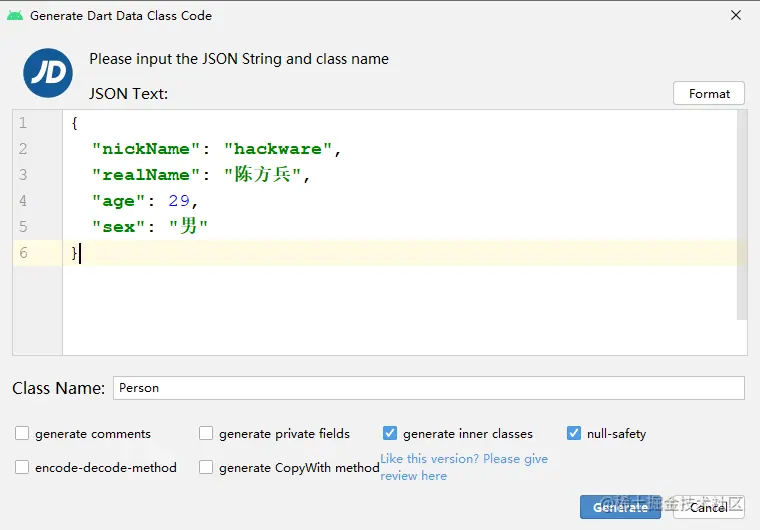Viewport: 760px width, 530px height.
Task: Click line number 4 in gutter
Action: (x=23, y=201)
